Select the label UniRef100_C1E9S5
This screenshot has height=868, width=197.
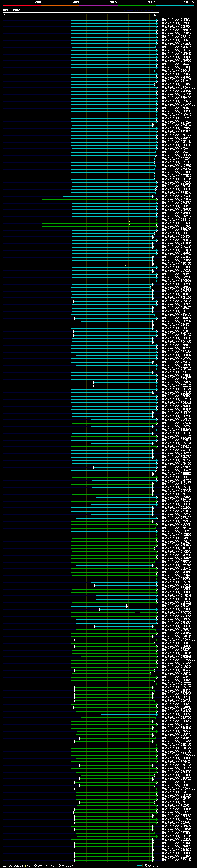pos(177,304)
